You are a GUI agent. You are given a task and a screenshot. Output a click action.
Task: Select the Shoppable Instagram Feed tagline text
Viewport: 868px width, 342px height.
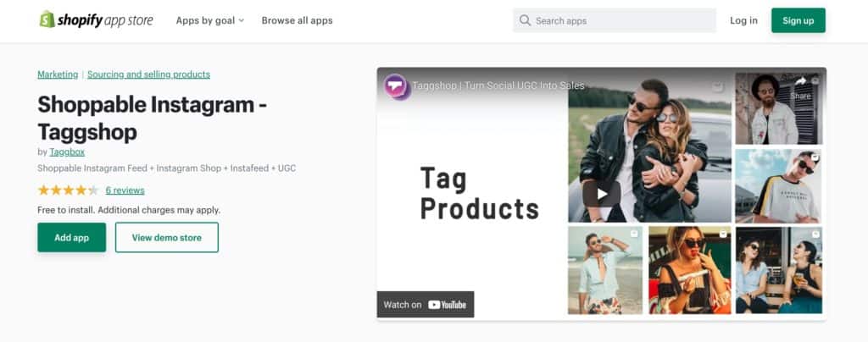167,168
